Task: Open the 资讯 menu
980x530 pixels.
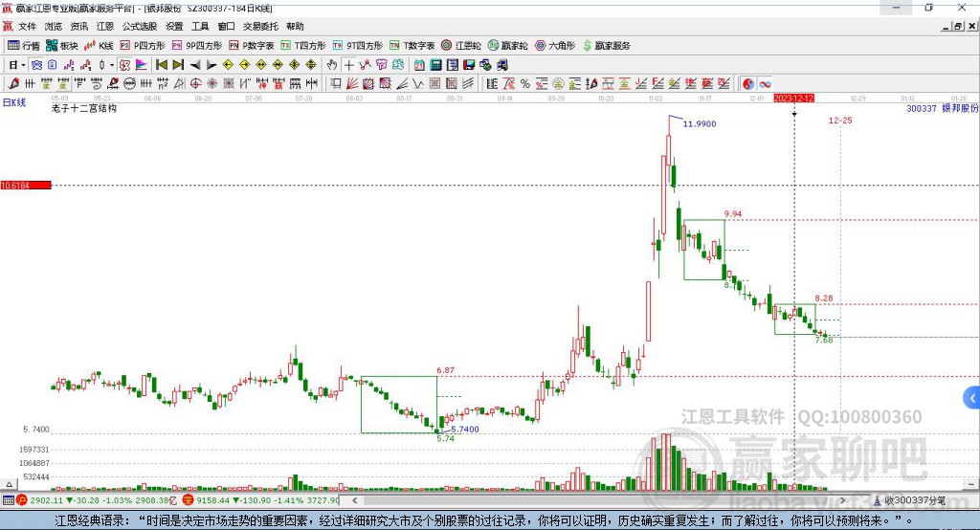Action: coord(78,26)
